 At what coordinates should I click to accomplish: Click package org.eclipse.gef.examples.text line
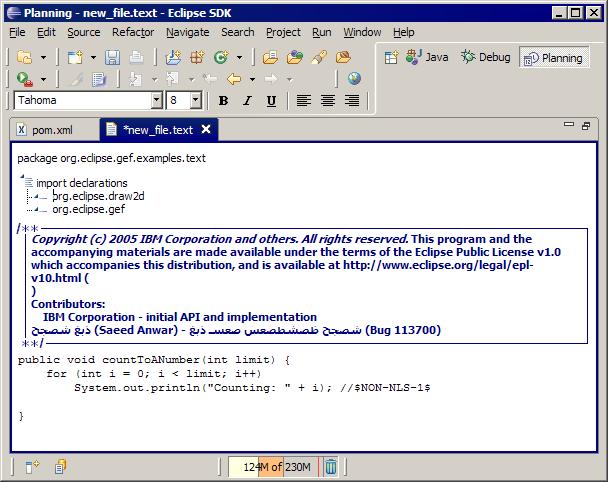click(x=111, y=158)
